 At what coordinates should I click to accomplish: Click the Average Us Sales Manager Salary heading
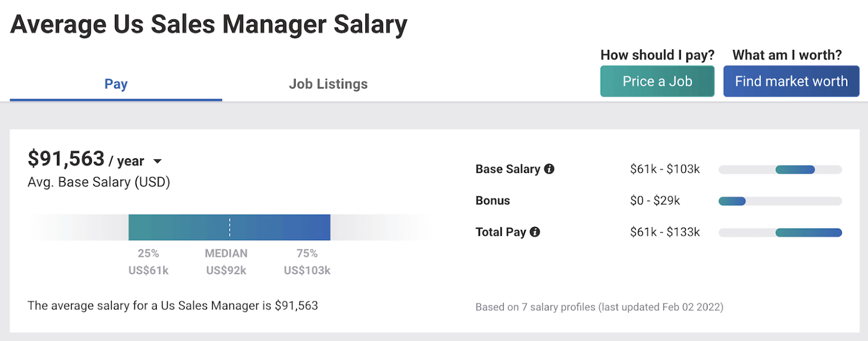click(209, 24)
